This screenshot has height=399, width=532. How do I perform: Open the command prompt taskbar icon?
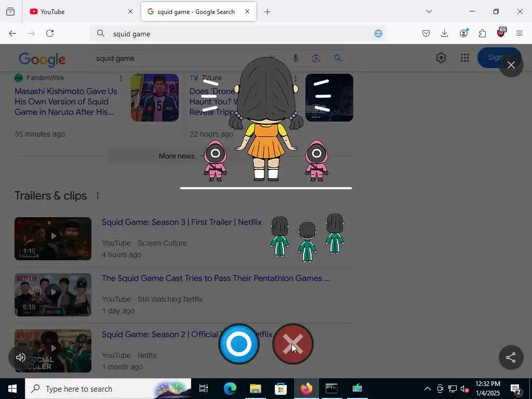(x=331, y=389)
